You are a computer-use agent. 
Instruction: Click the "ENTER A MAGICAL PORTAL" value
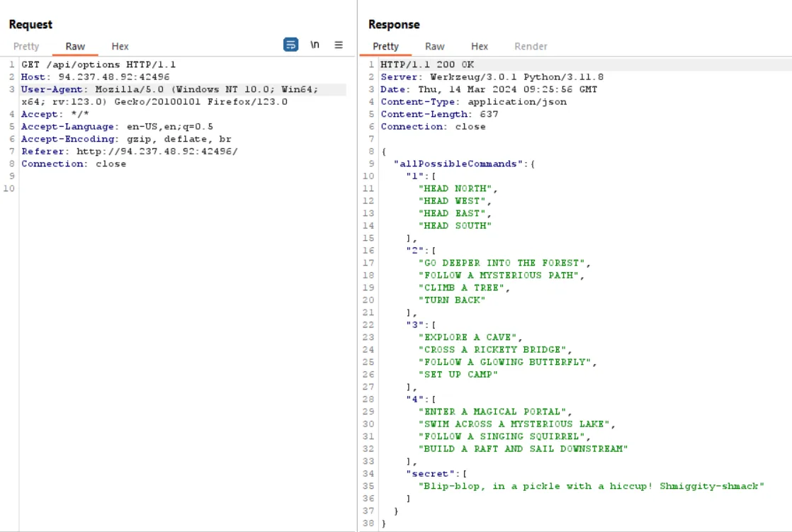[494, 412]
